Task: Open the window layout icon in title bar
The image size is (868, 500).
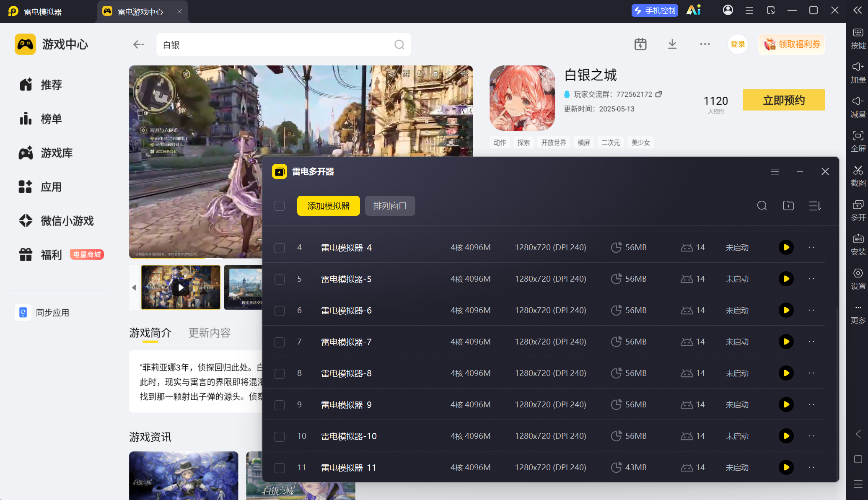Action: click(x=771, y=10)
